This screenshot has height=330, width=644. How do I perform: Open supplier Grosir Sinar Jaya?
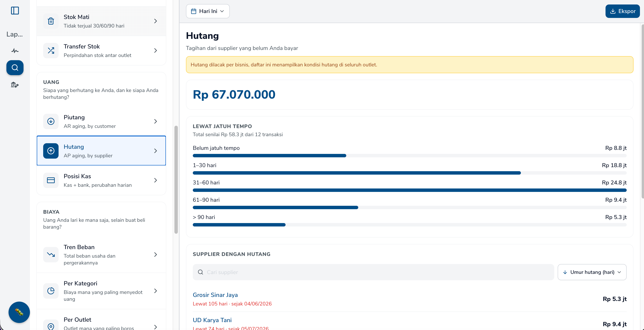pyautogui.click(x=215, y=295)
